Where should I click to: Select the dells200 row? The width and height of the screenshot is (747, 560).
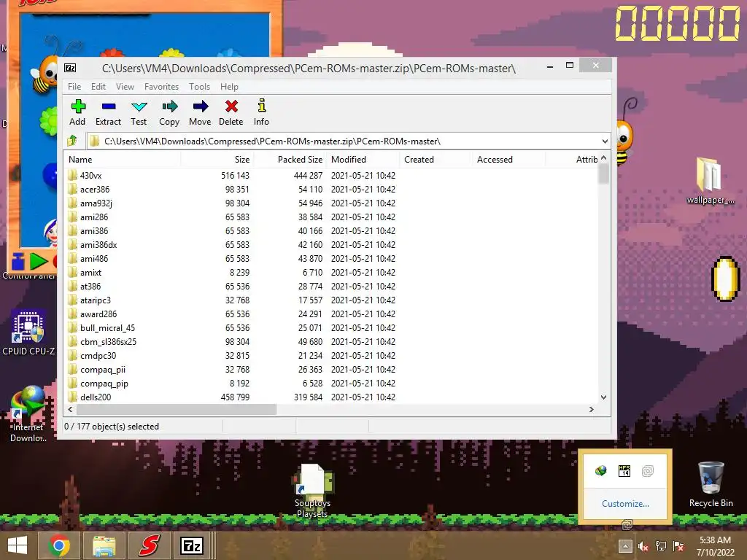pyautogui.click(x=330, y=397)
